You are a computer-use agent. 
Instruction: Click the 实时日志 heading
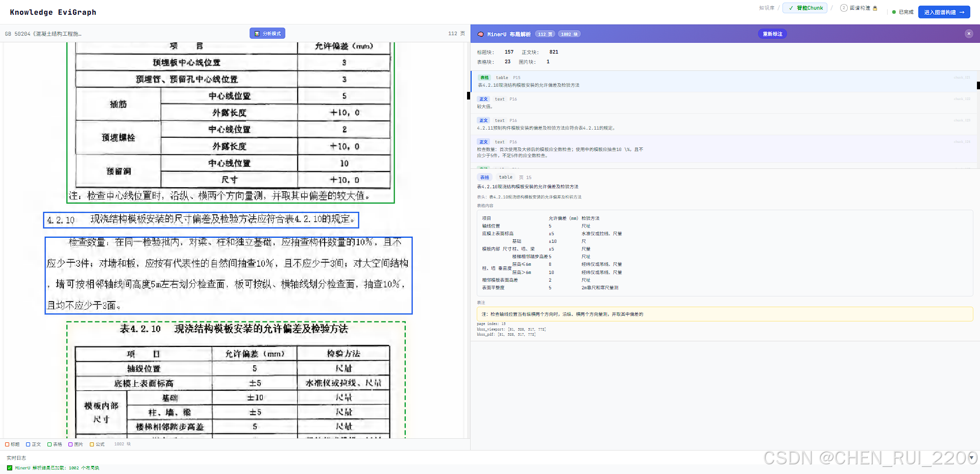[x=16, y=458]
